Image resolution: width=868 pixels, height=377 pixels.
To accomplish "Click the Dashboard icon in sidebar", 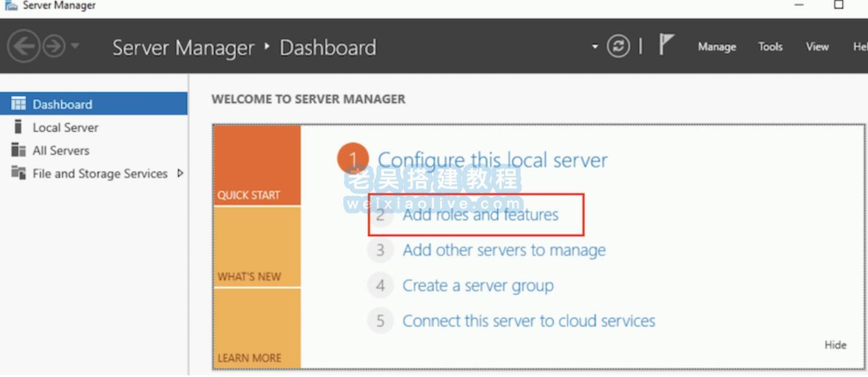I will tap(19, 104).
